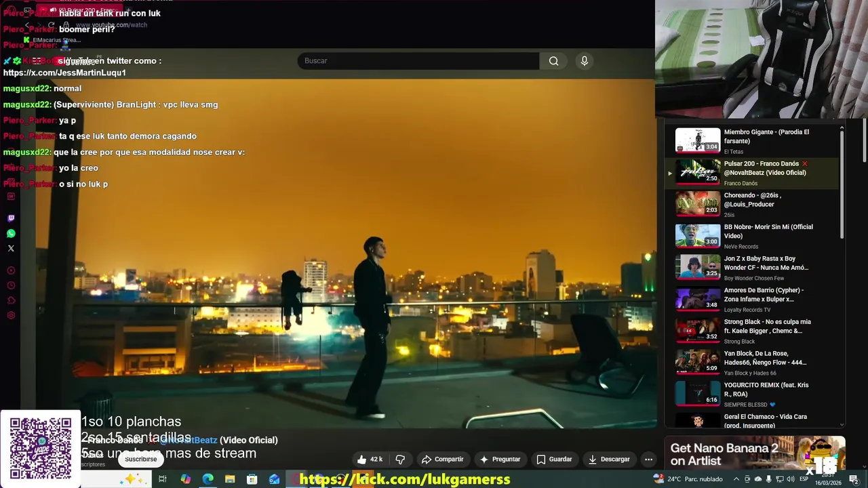Save the video with Guardar
The height and width of the screenshot is (488, 868).
(x=555, y=460)
